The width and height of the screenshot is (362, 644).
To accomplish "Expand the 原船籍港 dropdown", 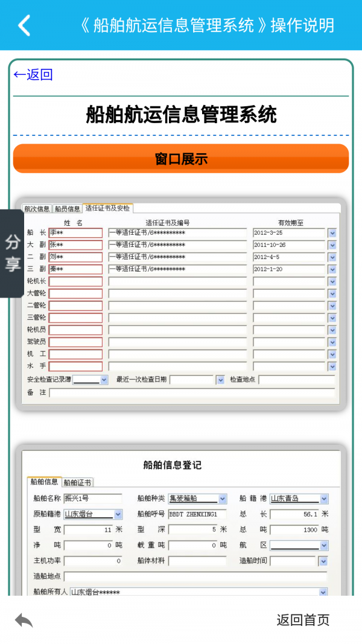I will (118, 514).
